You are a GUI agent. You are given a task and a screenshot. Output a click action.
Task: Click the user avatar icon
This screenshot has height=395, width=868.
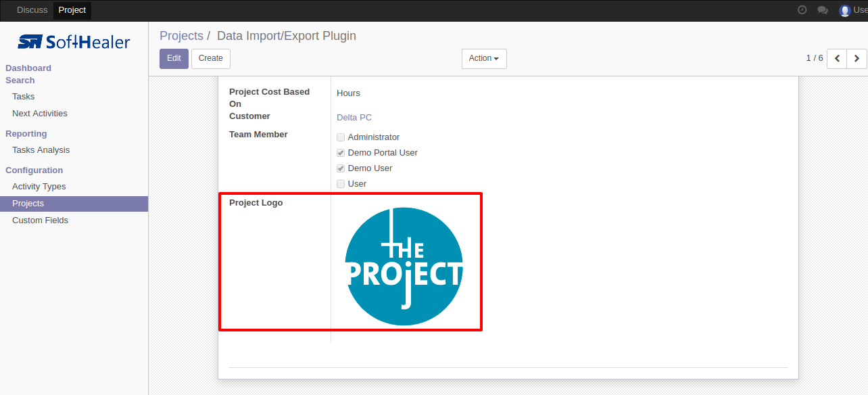(844, 10)
